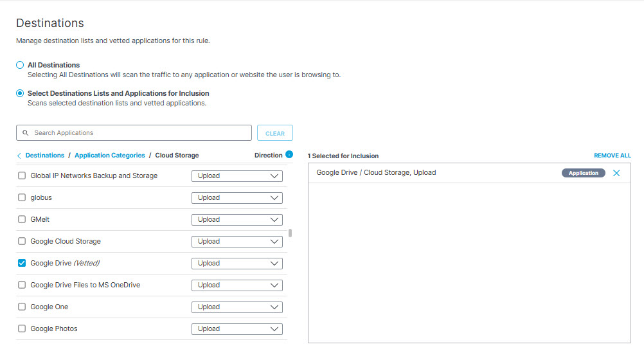Uncheck the Google Drive (Vetted) checkbox
Image resolution: width=644 pixels, height=351 pixels.
(22, 263)
